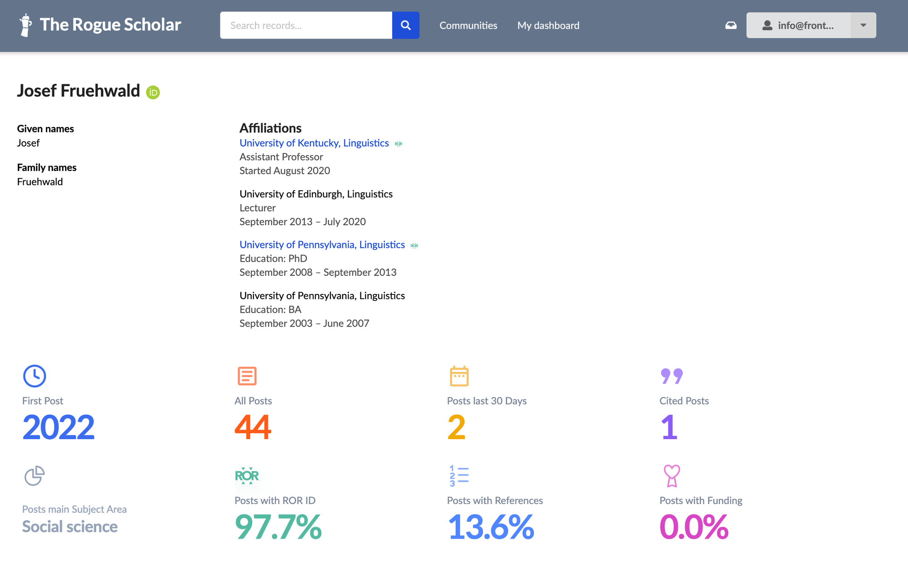Click the Started August 2020 date text
This screenshot has width=908, height=588.
click(x=285, y=171)
